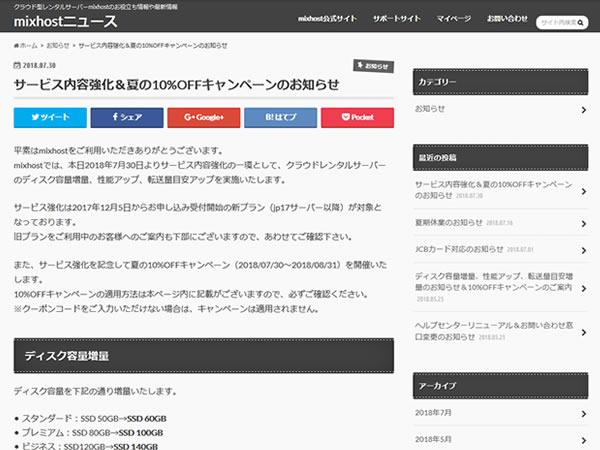The width and height of the screenshot is (600, 450).
Task: Share via the Google+ button
Action: [x=204, y=117]
